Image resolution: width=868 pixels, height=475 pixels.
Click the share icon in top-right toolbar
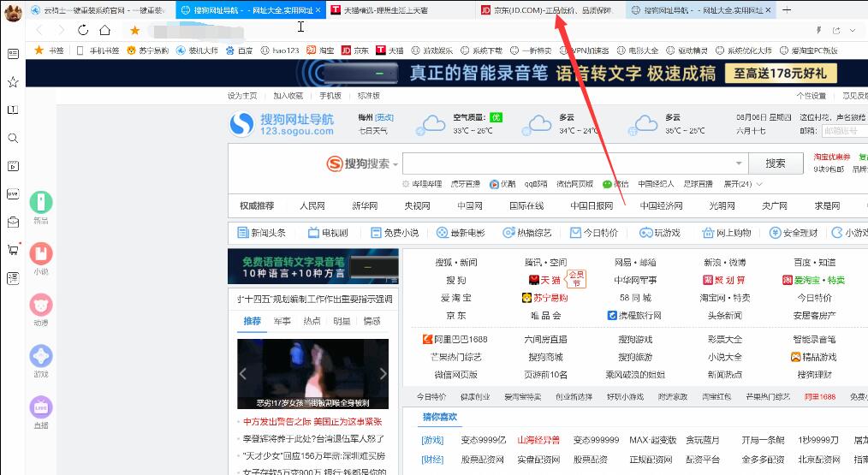(836, 31)
